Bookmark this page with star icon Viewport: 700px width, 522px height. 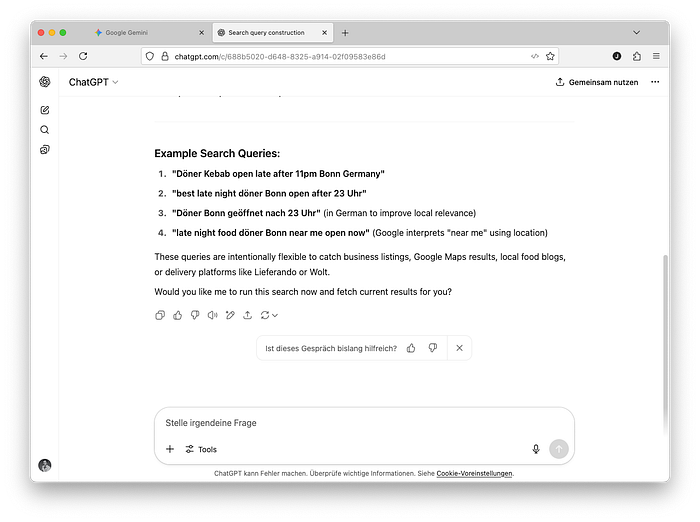point(550,56)
